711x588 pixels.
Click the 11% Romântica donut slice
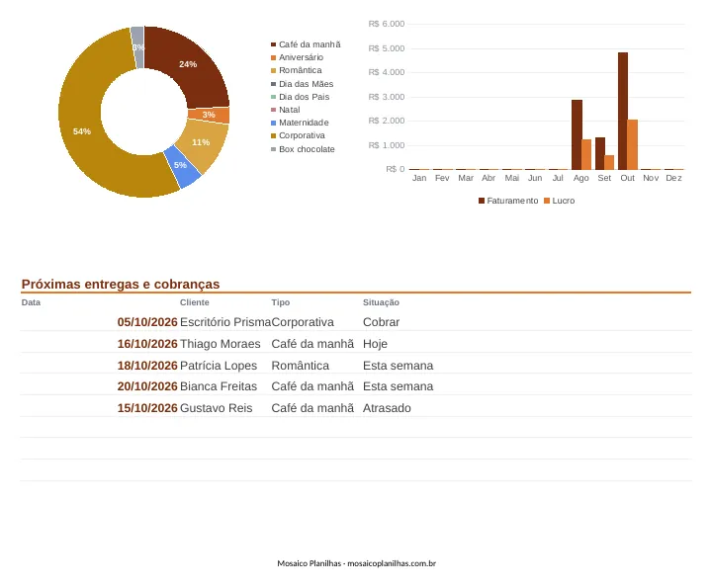click(203, 142)
